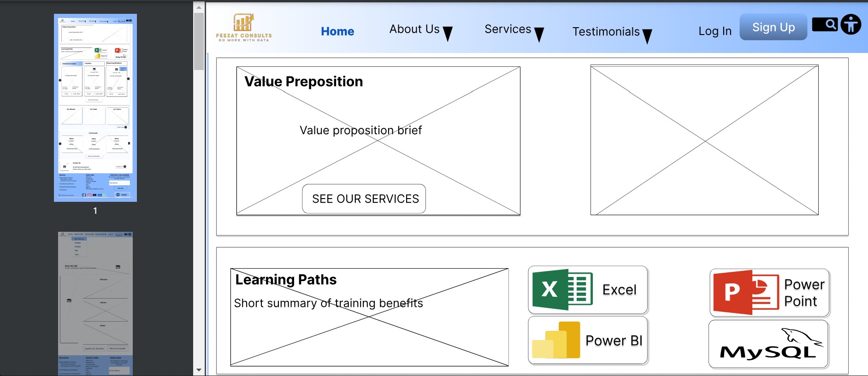Expand the Services dropdown arrow
Screen dimensions: 868x376
pos(539,35)
